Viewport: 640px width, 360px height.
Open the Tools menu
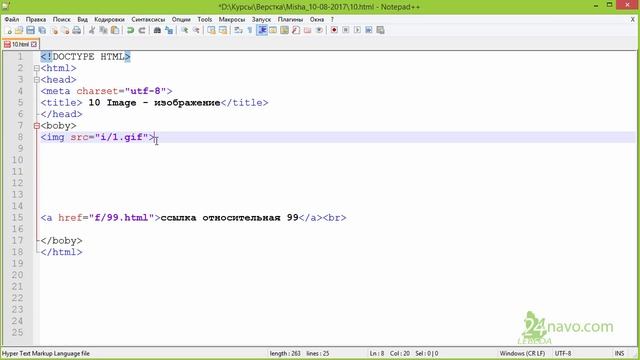(x=205, y=19)
